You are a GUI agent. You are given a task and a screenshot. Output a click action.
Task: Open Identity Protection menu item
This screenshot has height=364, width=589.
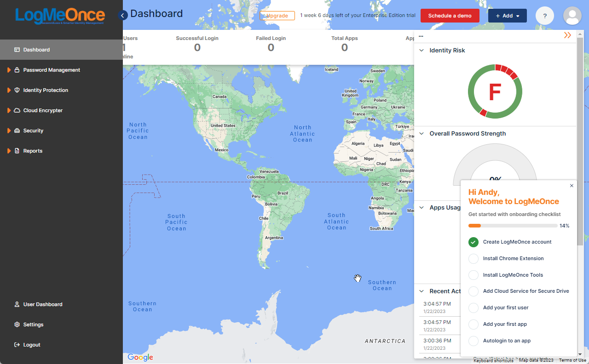tap(61, 90)
